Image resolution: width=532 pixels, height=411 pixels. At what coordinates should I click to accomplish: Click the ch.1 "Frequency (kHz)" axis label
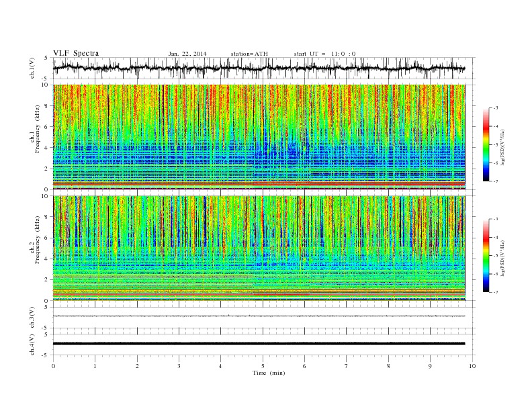pyautogui.click(x=38, y=129)
